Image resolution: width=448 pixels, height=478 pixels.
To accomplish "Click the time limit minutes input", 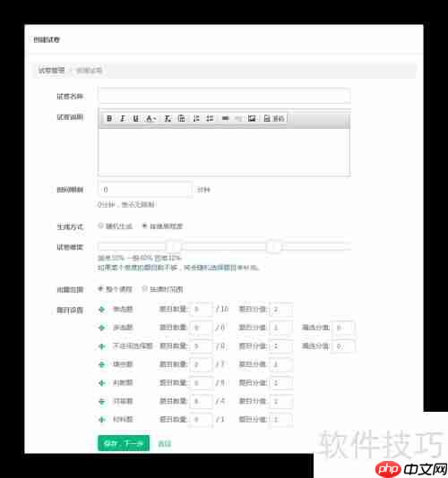I will click(x=145, y=189).
